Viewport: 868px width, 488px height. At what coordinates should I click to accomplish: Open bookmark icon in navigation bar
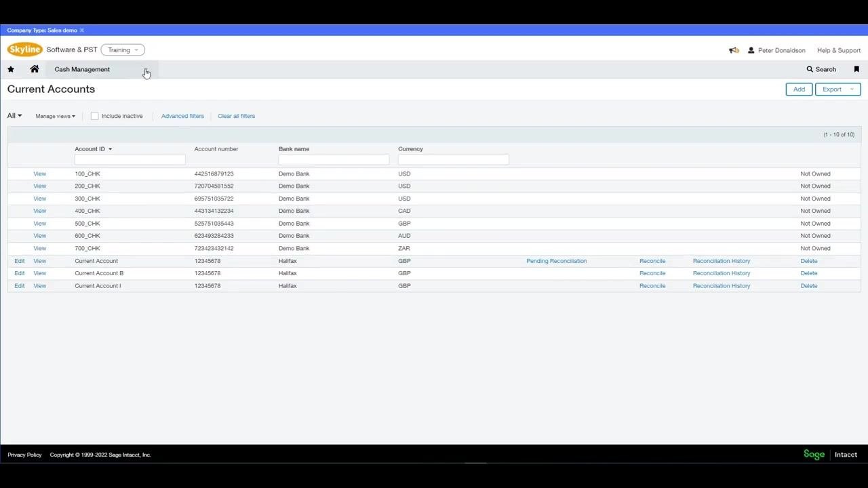[856, 69]
